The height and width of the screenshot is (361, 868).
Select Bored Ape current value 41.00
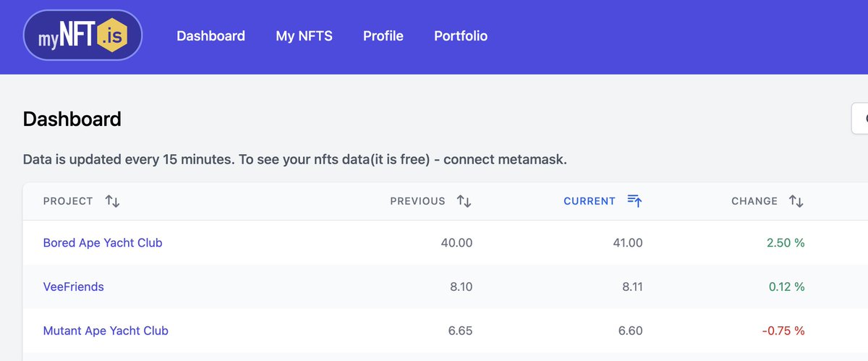tap(627, 243)
